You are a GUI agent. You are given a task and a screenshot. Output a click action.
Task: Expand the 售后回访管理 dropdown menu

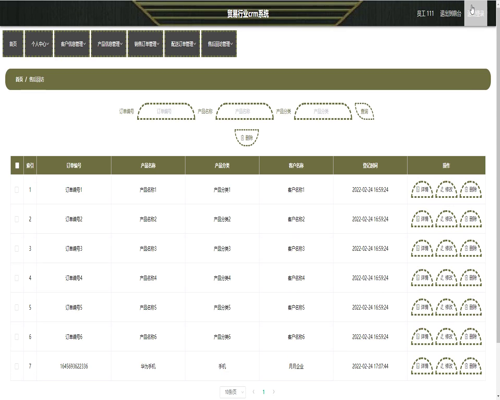(219, 44)
